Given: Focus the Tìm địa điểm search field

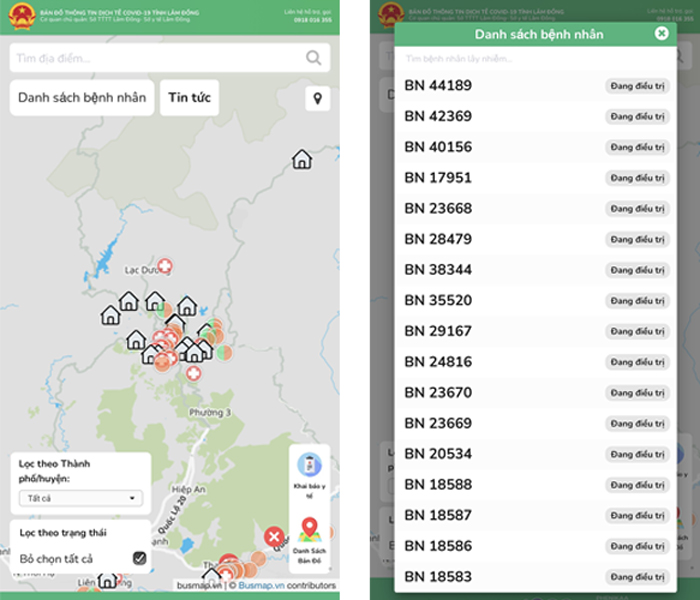Looking at the screenshot, I should pyautogui.click(x=170, y=58).
